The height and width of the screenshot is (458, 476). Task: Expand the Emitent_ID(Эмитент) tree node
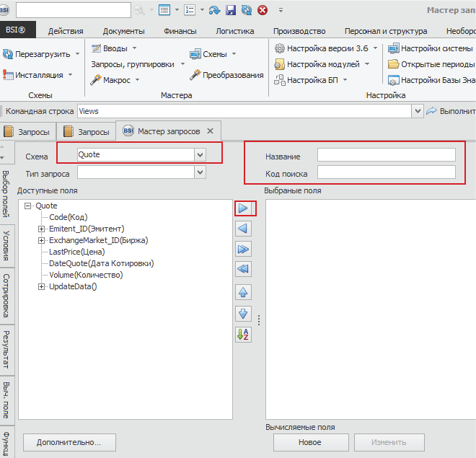[x=42, y=229]
